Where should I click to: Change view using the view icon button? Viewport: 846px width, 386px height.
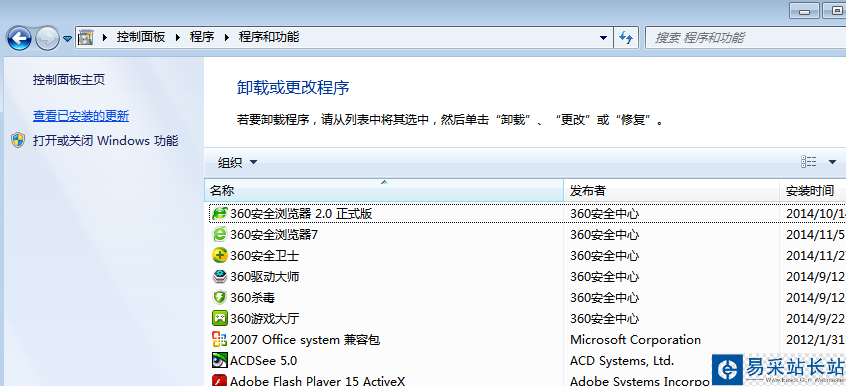coord(808,161)
